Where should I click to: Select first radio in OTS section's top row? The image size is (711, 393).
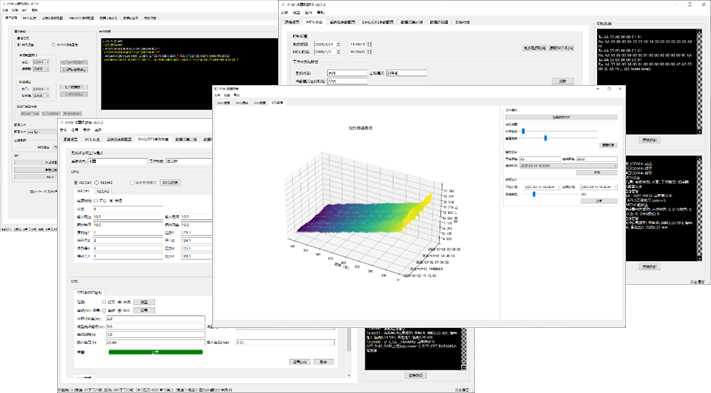(x=104, y=302)
